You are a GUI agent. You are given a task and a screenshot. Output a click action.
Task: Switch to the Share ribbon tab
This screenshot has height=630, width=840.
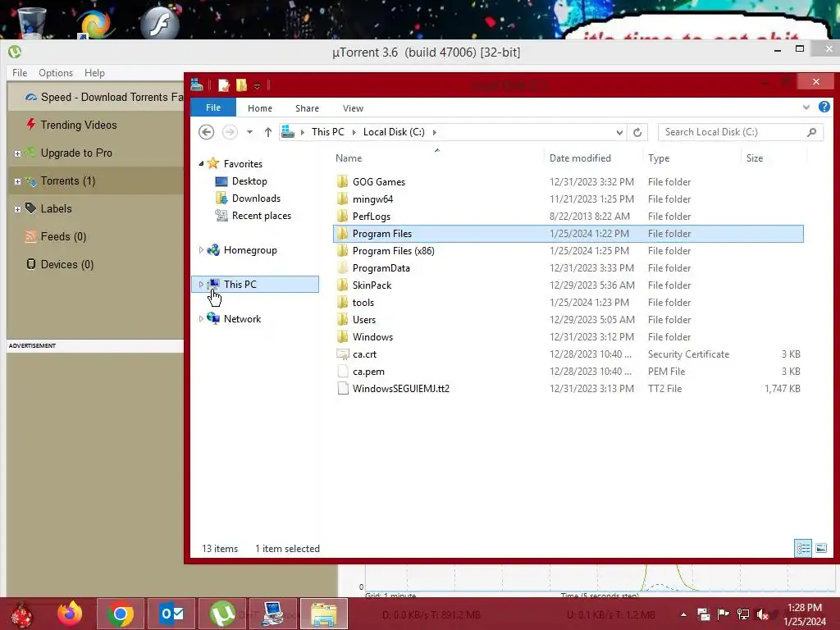click(x=307, y=108)
